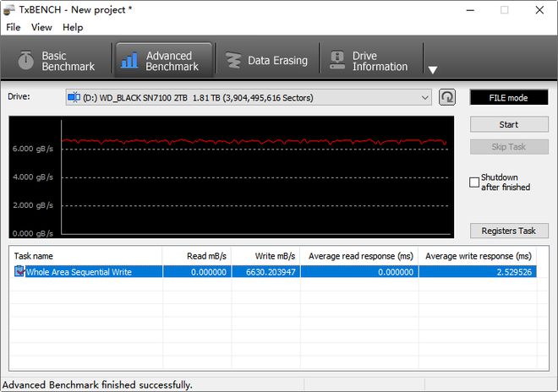
Task: Click the Data Erasing shredder icon
Action: (x=233, y=60)
